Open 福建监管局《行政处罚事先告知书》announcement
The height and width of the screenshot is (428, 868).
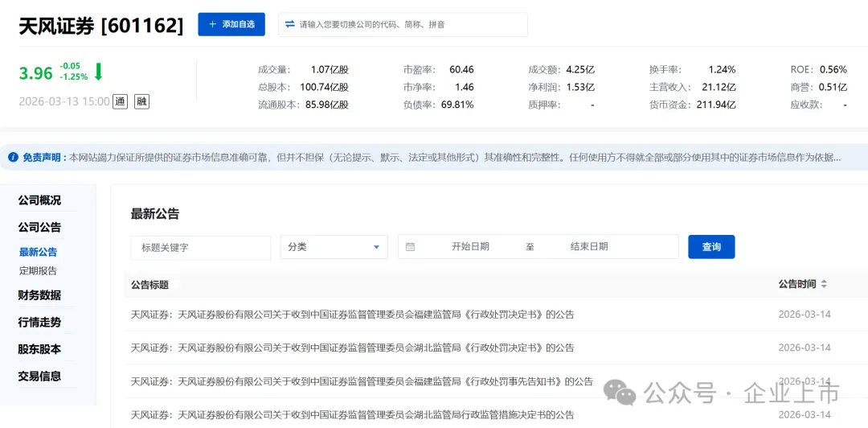click(x=362, y=381)
